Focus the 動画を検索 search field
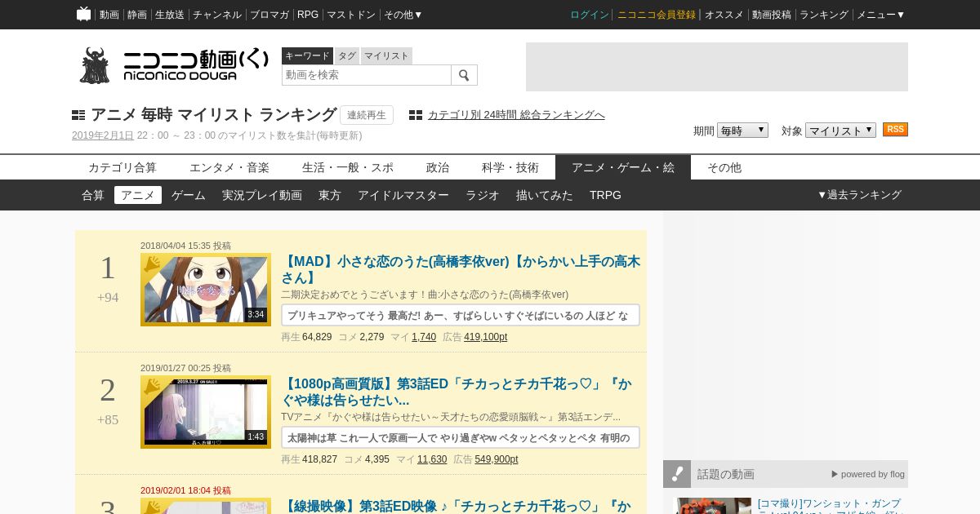Viewport: 980px width, 514px height. click(367, 75)
